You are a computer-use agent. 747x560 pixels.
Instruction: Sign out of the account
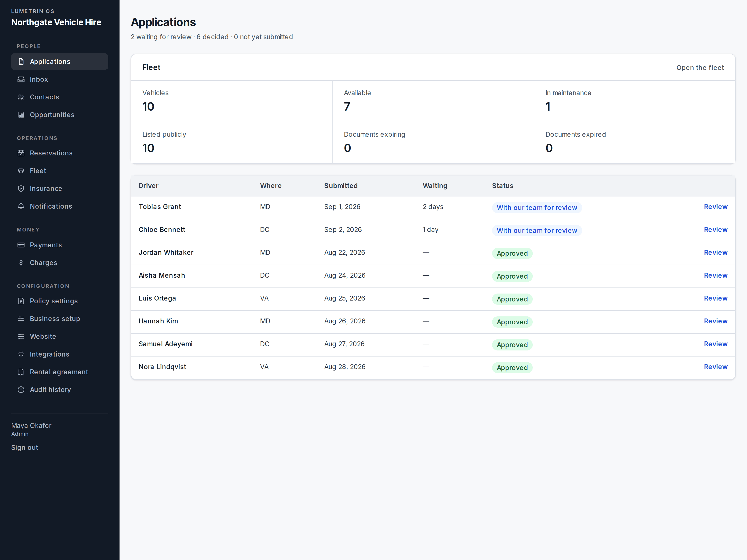click(25, 448)
